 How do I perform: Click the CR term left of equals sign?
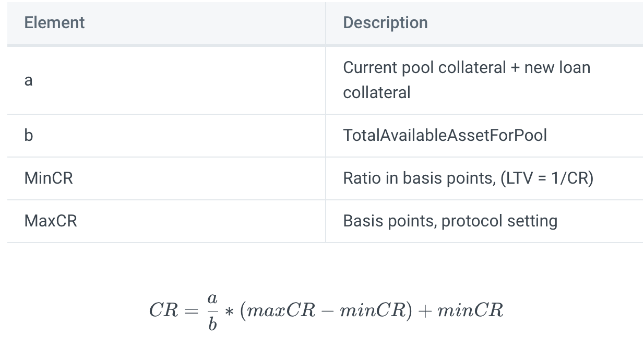point(163,311)
